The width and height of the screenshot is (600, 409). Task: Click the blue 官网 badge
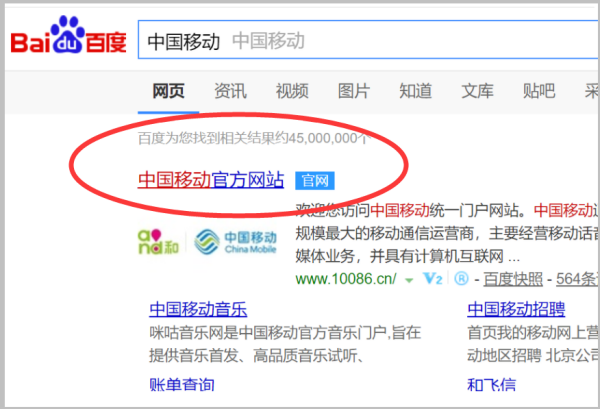[x=315, y=181]
